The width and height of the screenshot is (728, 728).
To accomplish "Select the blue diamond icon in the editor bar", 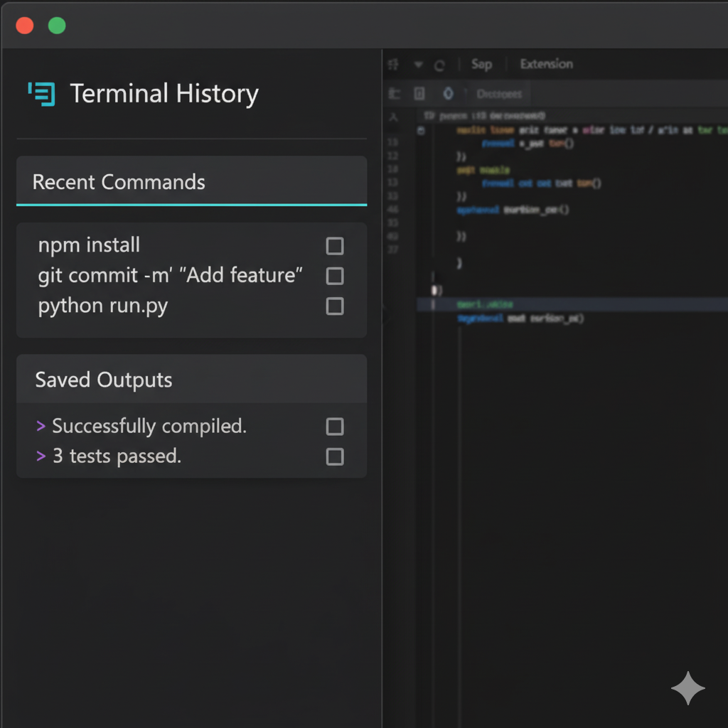I will point(448,93).
